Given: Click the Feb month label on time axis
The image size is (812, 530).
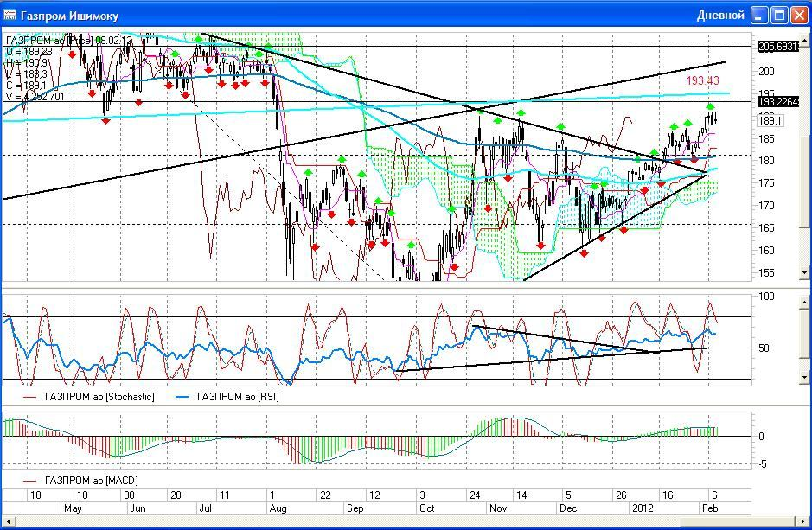Looking at the screenshot, I should [710, 508].
